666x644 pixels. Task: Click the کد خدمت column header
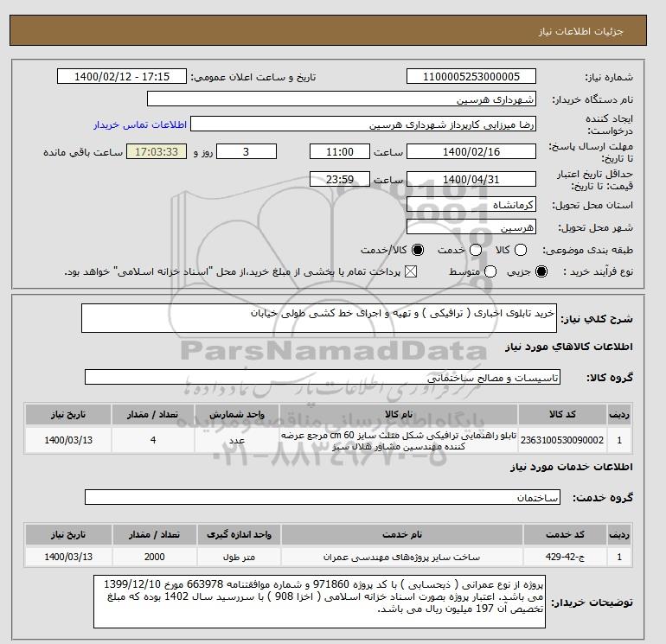click(x=565, y=534)
